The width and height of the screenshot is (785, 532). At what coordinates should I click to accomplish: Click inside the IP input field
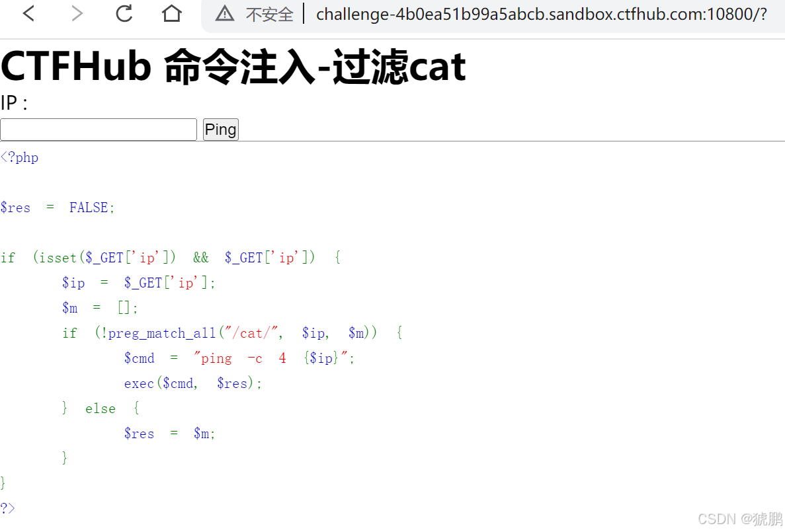point(98,129)
